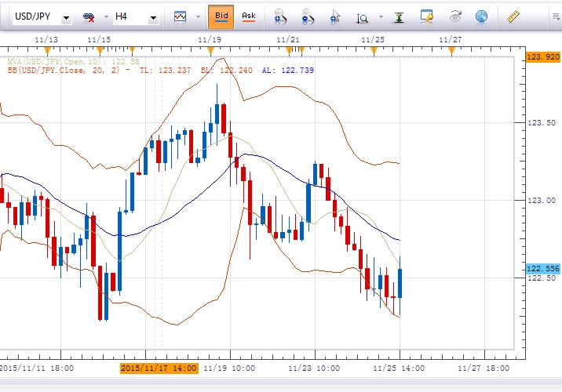
Task: Click the 11/15 date label at chart top
Action: tap(99, 40)
